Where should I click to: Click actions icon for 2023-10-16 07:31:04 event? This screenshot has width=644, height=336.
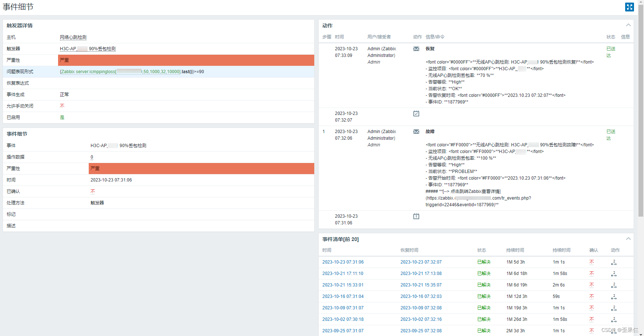coord(614,297)
